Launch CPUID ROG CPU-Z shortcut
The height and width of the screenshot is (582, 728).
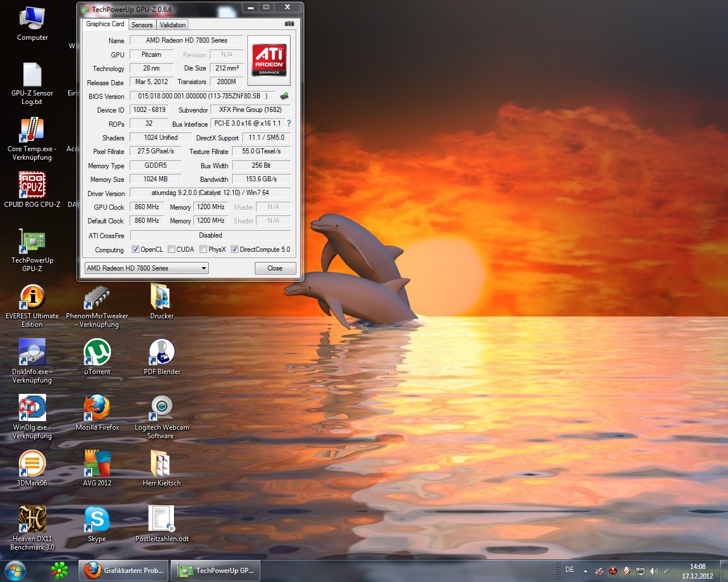pos(32,190)
